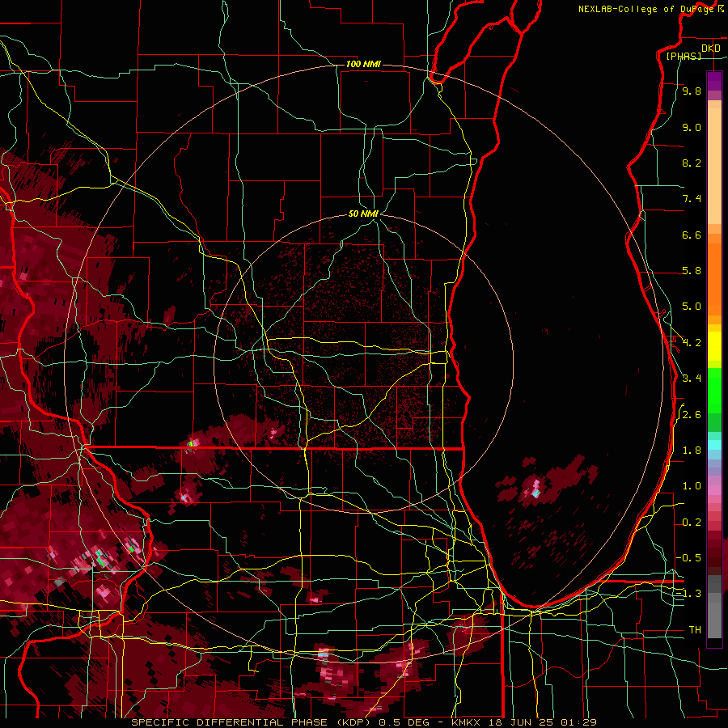Click the 4.2 legend value
The width and height of the screenshot is (728, 728).
pos(692,343)
